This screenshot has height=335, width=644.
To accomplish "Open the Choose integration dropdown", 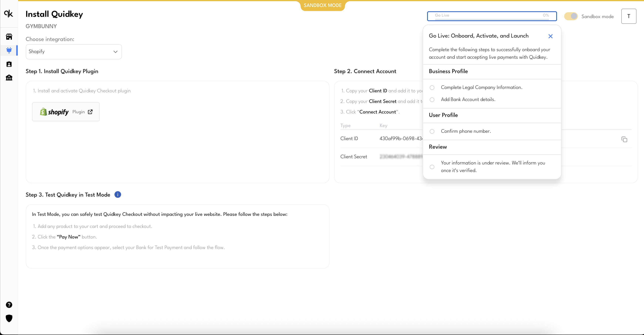I will [73, 52].
